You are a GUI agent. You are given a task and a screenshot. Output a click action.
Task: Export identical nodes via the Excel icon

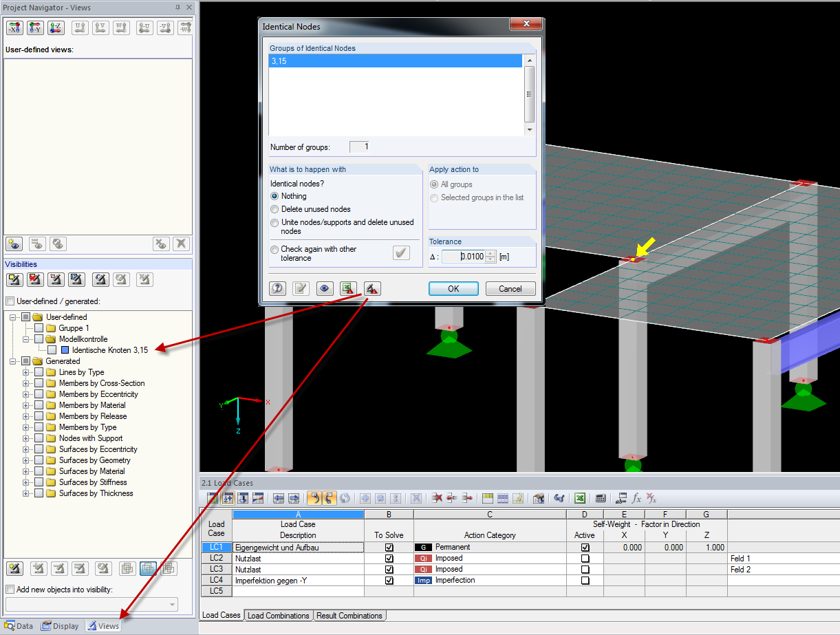pos(348,288)
